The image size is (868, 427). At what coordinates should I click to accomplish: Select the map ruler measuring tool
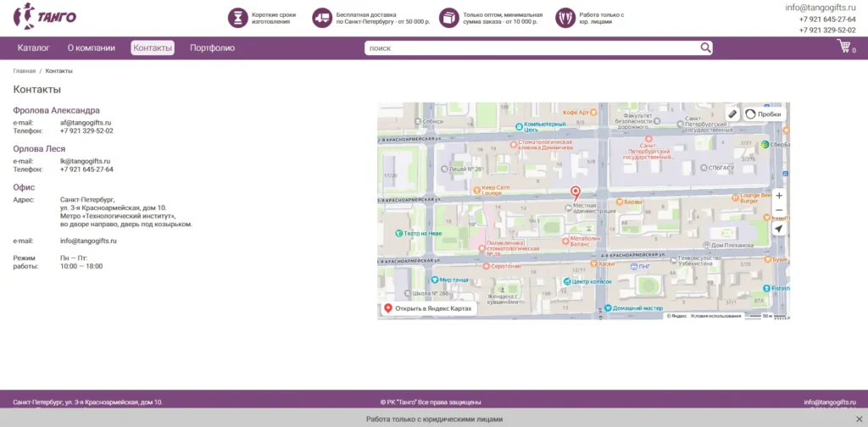pos(732,114)
